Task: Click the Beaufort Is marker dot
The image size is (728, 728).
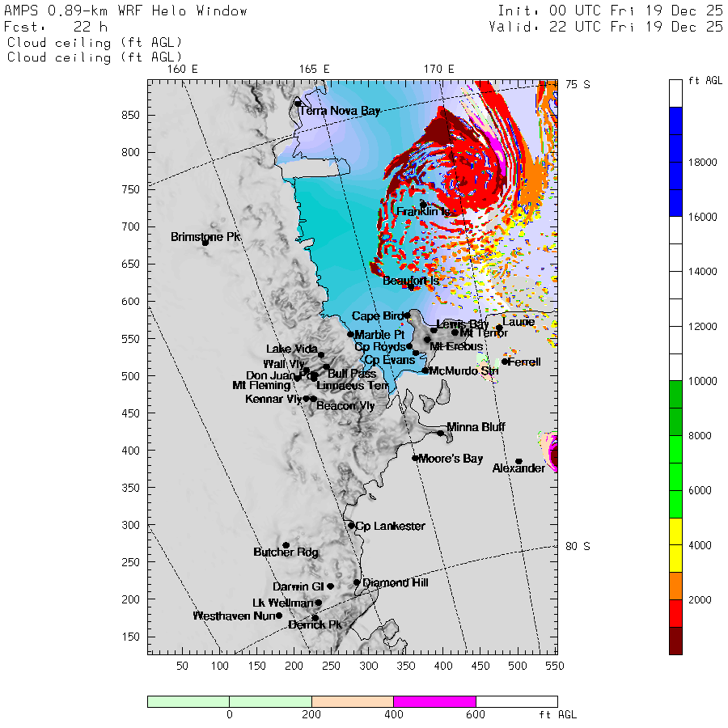Action: (411, 286)
